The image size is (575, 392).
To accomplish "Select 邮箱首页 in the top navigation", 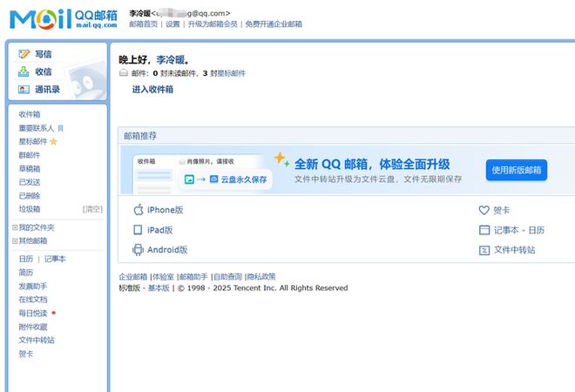I will coord(144,24).
